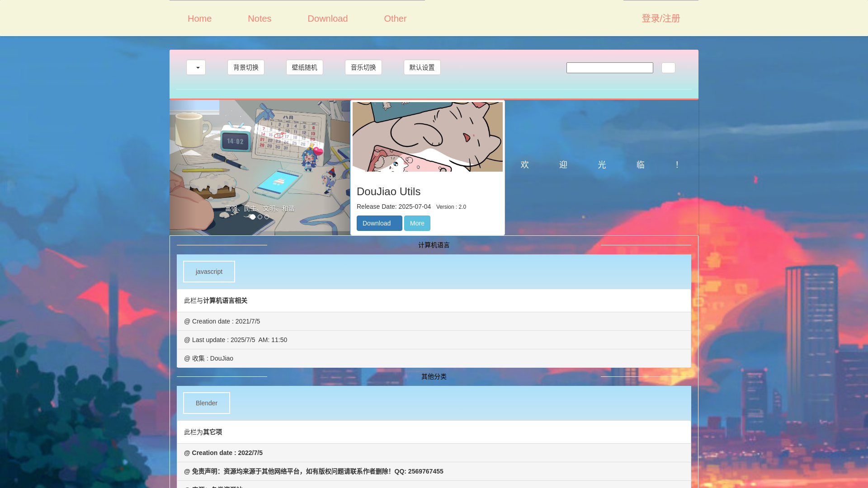Click the desk calendar carousel image
Viewport: 868px width, 488px height.
[260, 168]
